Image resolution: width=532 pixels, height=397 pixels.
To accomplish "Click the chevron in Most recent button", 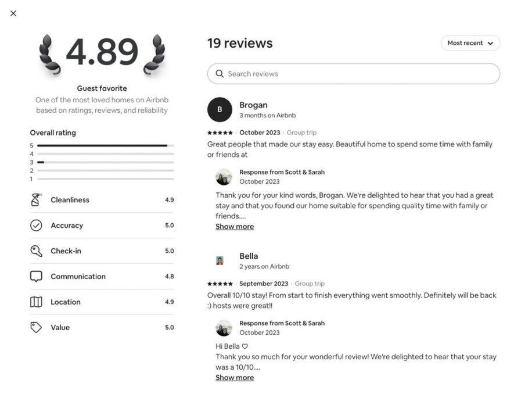I will click(490, 43).
